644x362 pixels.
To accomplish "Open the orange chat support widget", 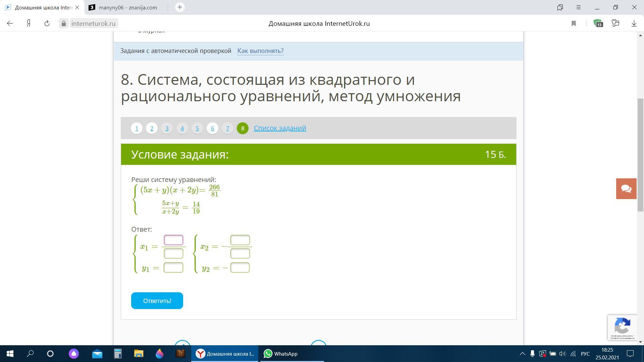I will point(626,189).
